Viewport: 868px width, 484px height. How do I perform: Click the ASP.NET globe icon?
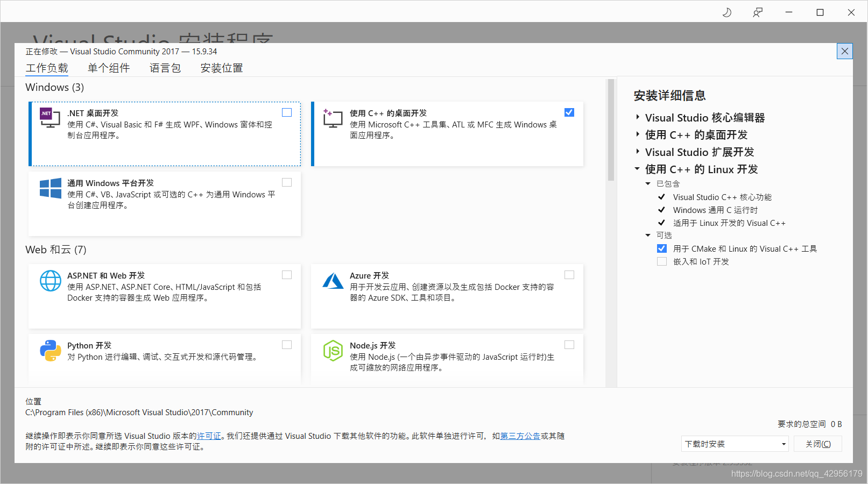click(51, 281)
